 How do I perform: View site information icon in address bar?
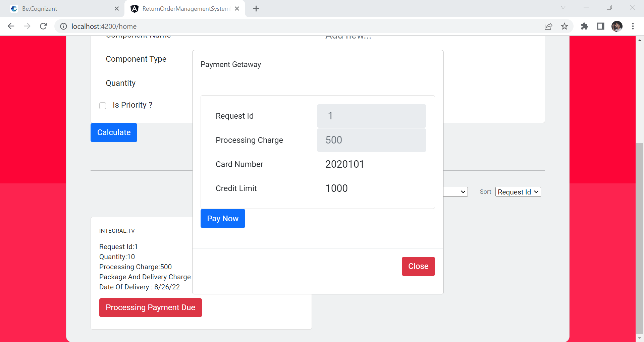pos(63,26)
